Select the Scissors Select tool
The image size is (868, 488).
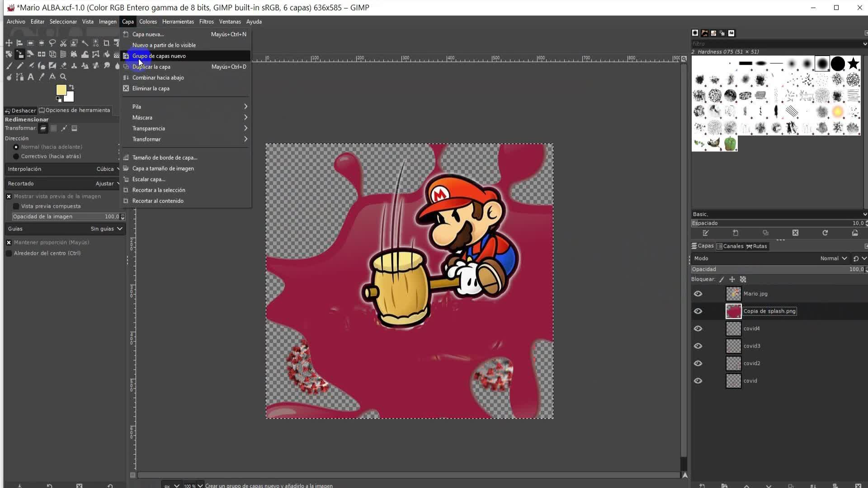pos(63,43)
